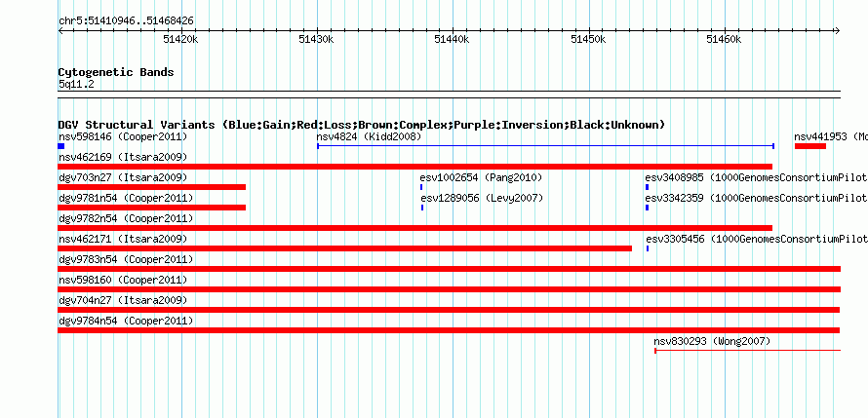868x418 pixels.
Task: Select the red nsv462171 loss bar
Action: (345, 248)
